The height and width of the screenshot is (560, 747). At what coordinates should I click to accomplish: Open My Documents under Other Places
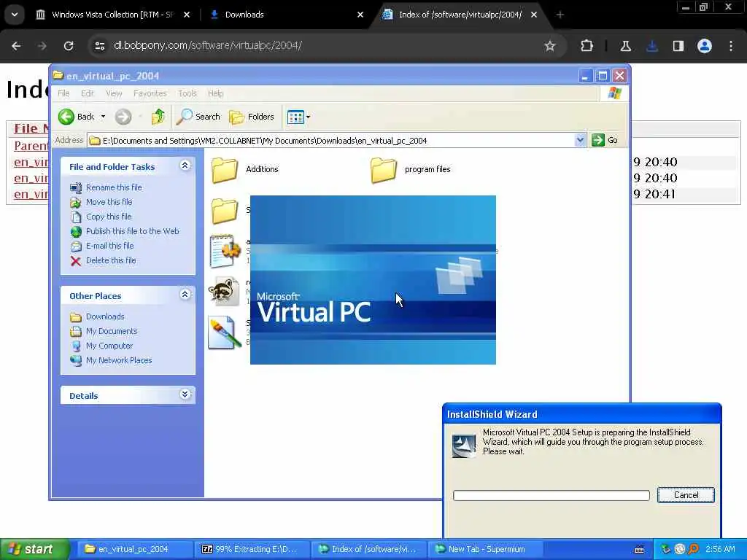(x=112, y=332)
